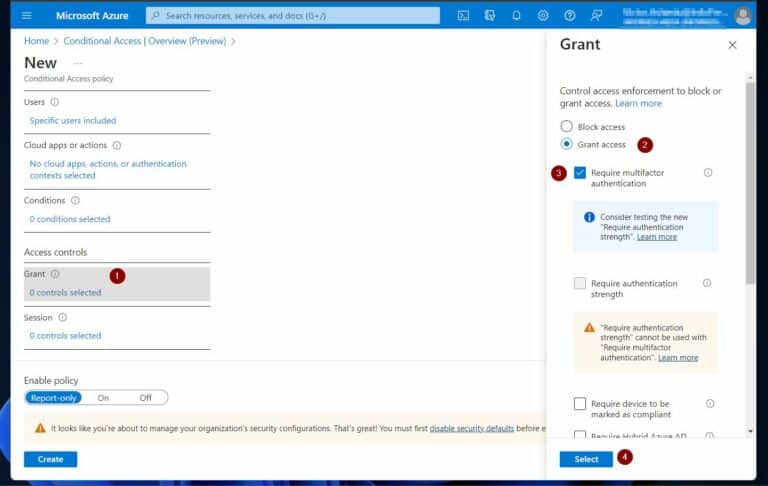Open the Notifications bell

click(x=516, y=16)
